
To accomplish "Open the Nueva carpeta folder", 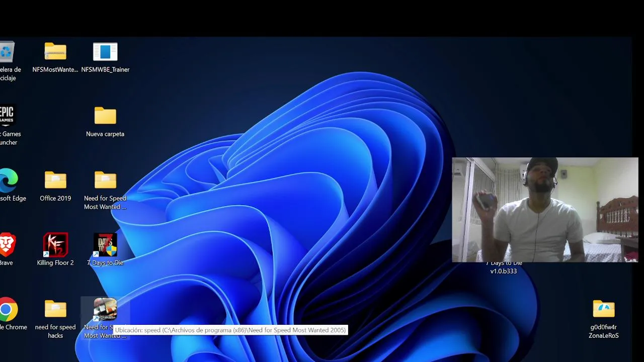I will coord(105,116).
